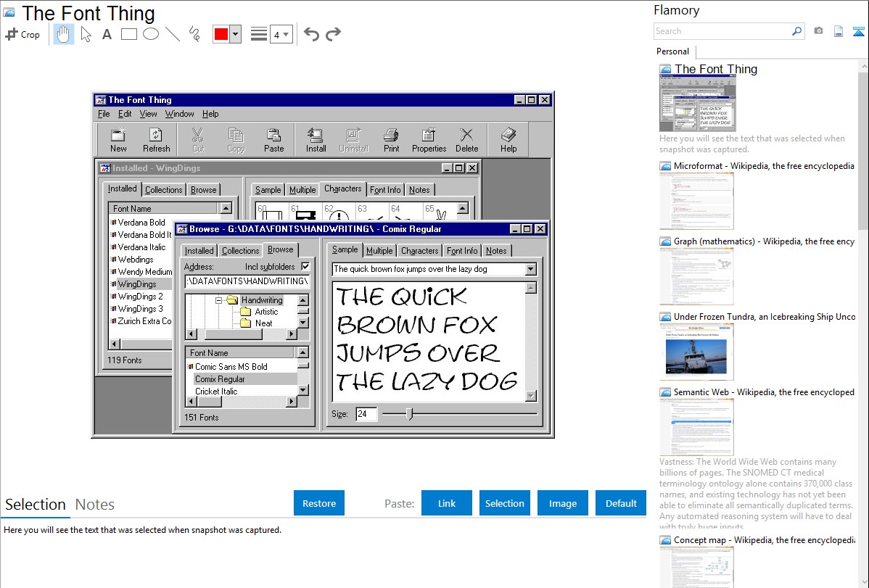Focus the Flamory Search field

point(722,31)
